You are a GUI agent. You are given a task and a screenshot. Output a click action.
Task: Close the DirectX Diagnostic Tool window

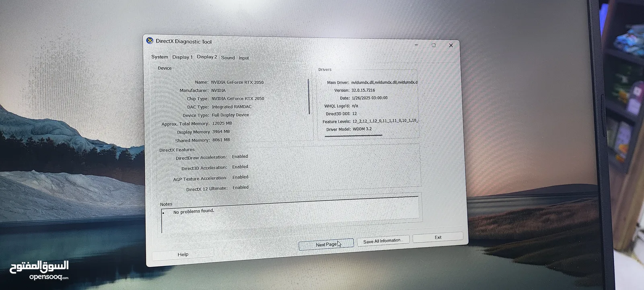coord(451,46)
